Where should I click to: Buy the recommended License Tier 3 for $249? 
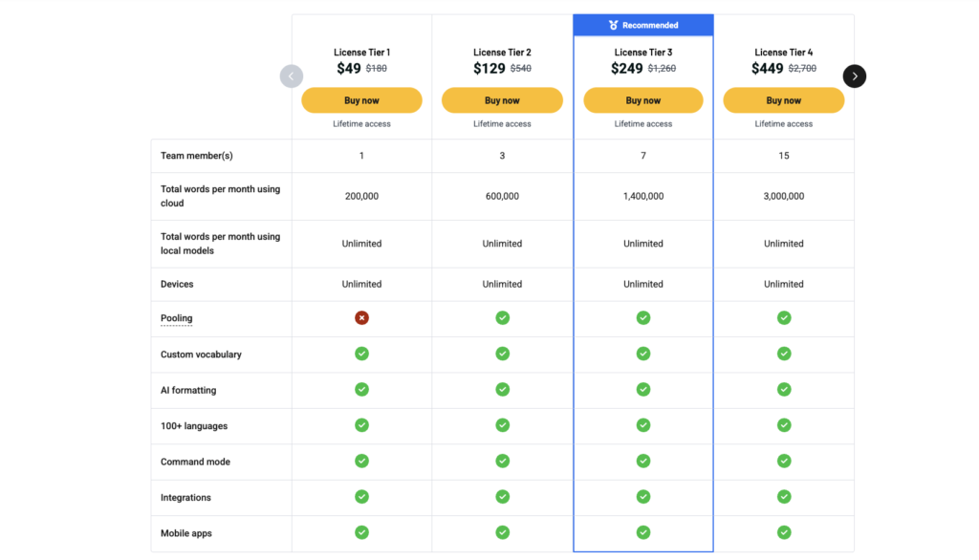coord(643,100)
